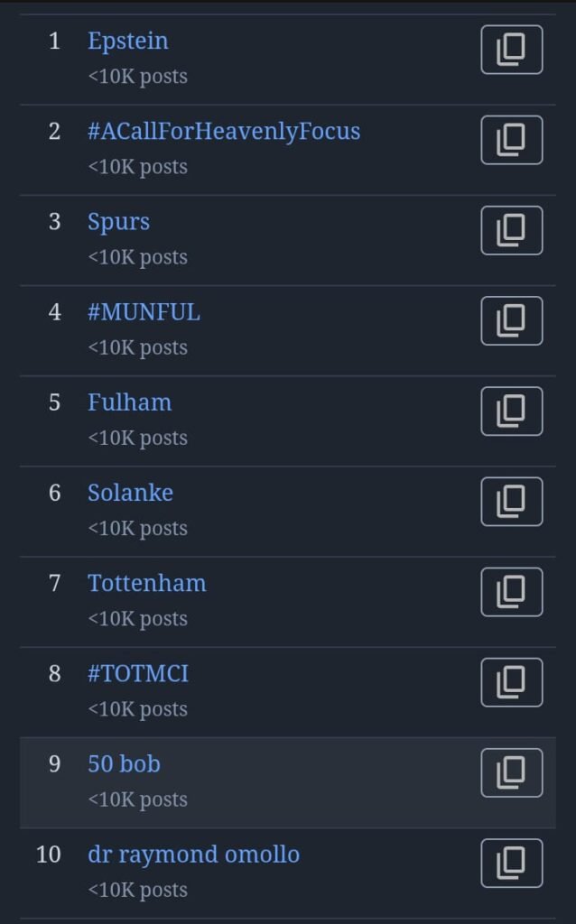Image resolution: width=576 pixels, height=924 pixels.
Task: Tap copy icon in the #TOTMCI row
Action: pos(511,682)
